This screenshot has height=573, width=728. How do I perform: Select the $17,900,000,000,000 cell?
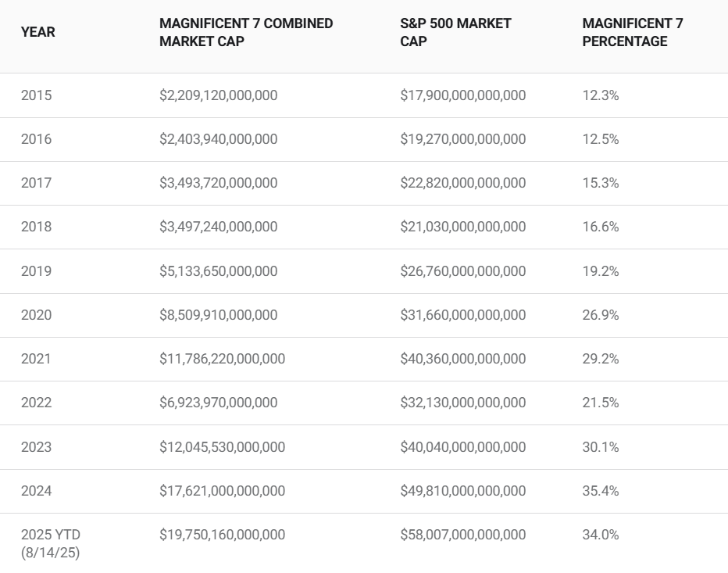point(463,95)
